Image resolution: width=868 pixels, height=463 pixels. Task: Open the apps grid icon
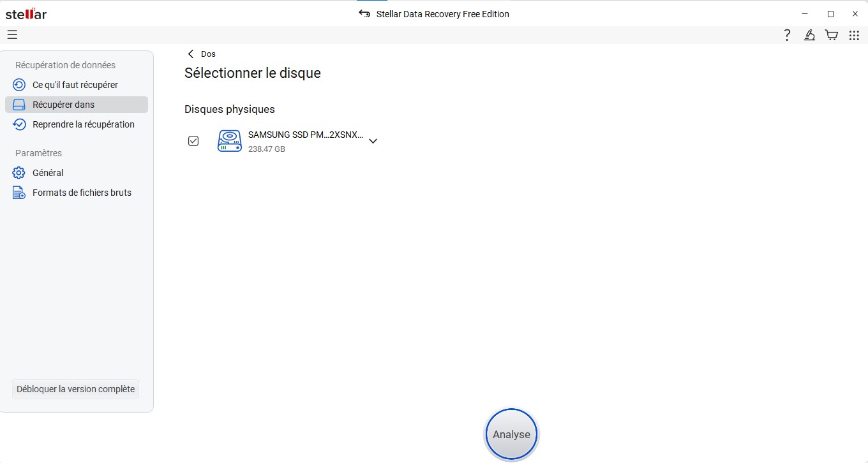pyautogui.click(x=854, y=36)
